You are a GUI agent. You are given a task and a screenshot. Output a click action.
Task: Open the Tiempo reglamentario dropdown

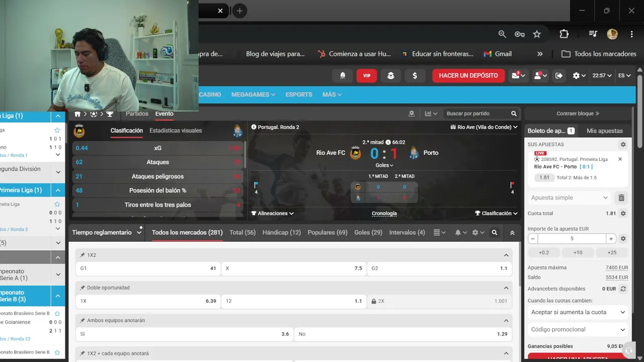107,232
